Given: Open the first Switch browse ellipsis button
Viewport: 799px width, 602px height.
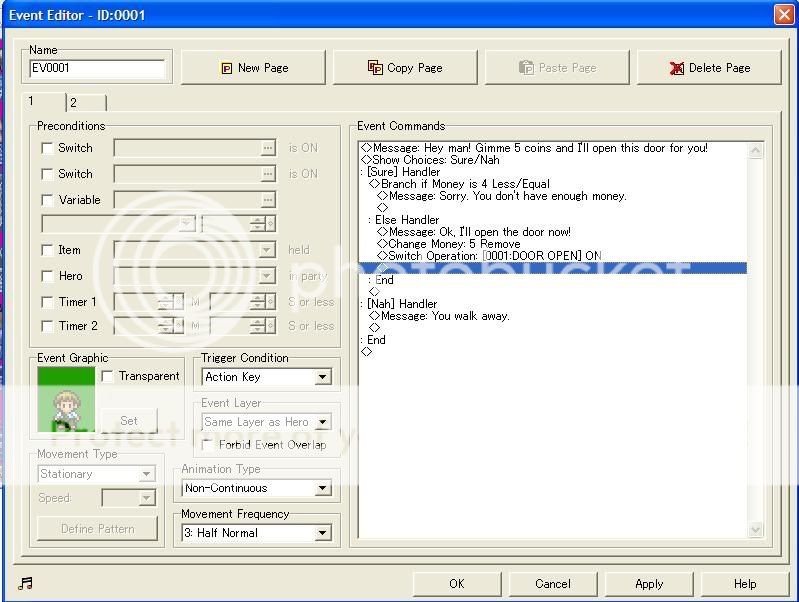Looking at the screenshot, I should (x=267, y=148).
